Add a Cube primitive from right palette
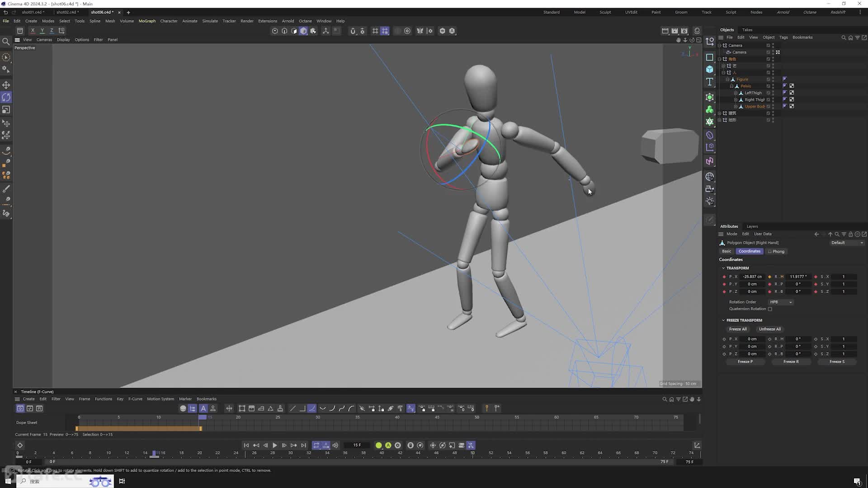The image size is (868, 488). click(x=710, y=69)
